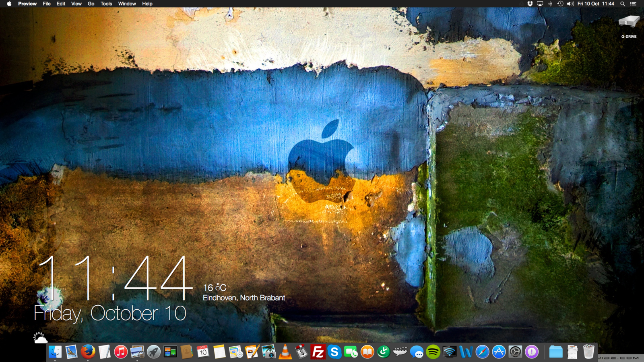This screenshot has height=362, width=644.
Task: Open Skype in the dock
Action: [334, 352]
